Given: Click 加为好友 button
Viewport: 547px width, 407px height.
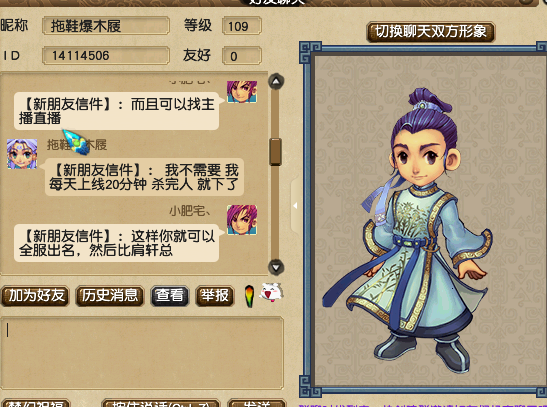Looking at the screenshot, I should (36, 296).
